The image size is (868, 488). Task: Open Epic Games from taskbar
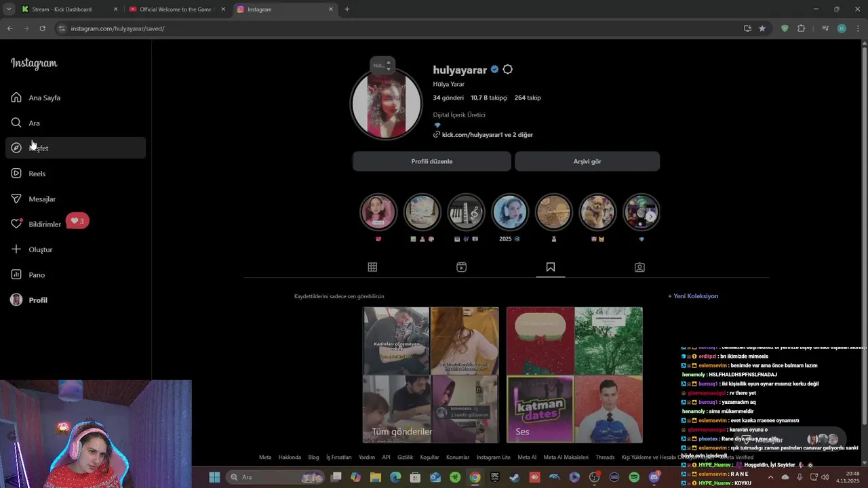pos(495,477)
